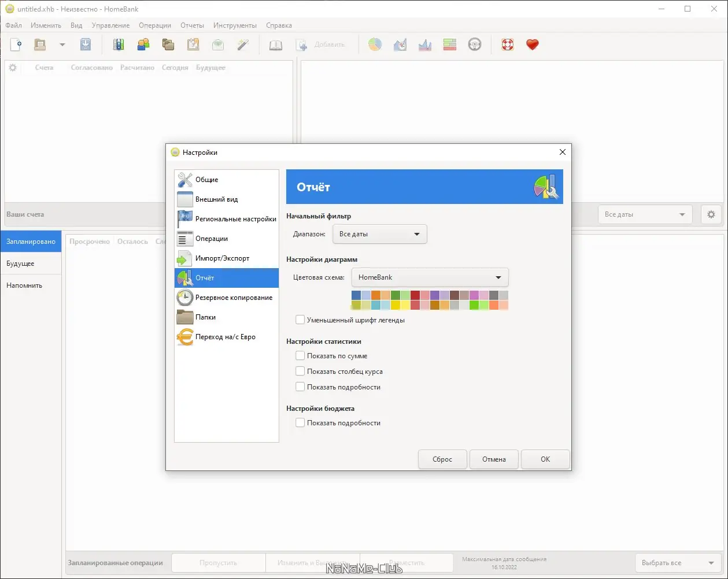The height and width of the screenshot is (579, 728).
Task: Select Операции settings page in sidebar
Action: (x=227, y=239)
